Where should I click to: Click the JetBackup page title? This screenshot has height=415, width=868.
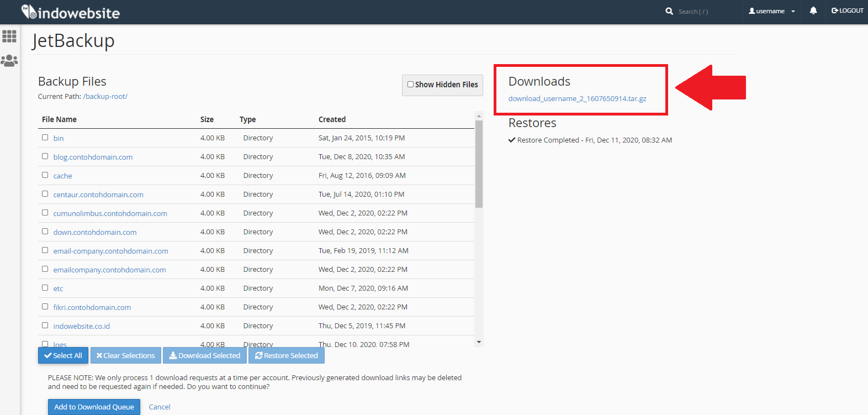tap(73, 41)
